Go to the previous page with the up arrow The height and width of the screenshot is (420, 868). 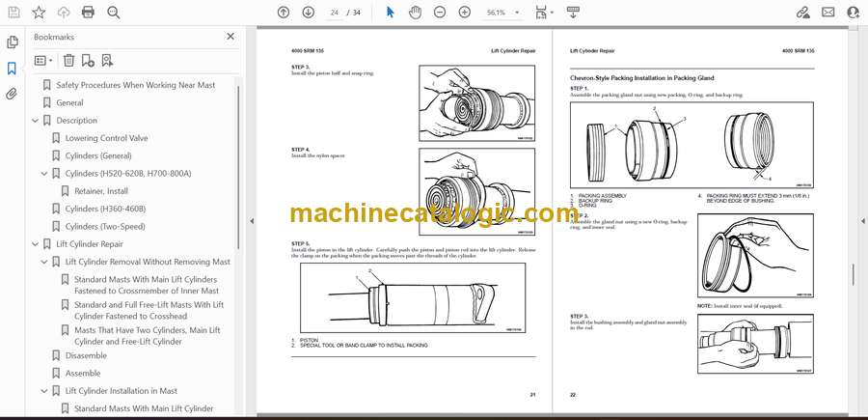[284, 13]
